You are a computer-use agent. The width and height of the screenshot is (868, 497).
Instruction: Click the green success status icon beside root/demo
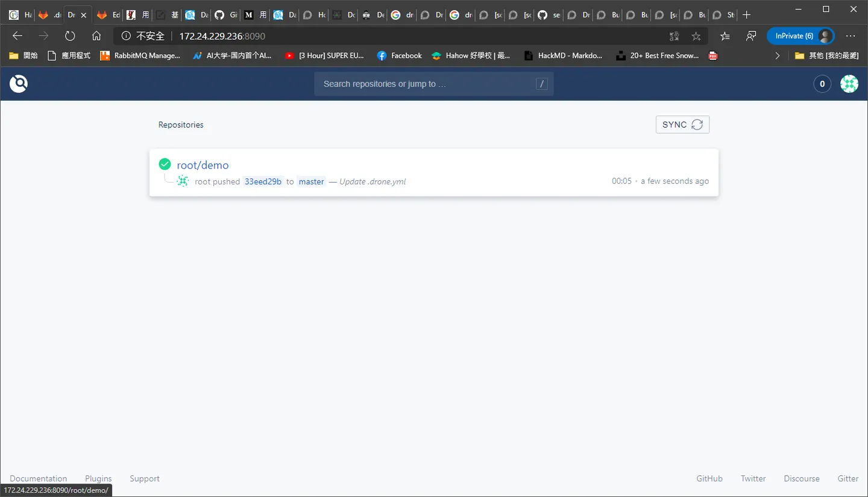click(x=165, y=164)
